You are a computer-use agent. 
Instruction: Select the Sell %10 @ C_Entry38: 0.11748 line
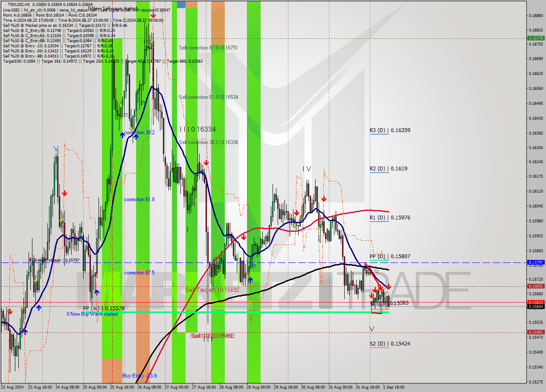(59, 30)
